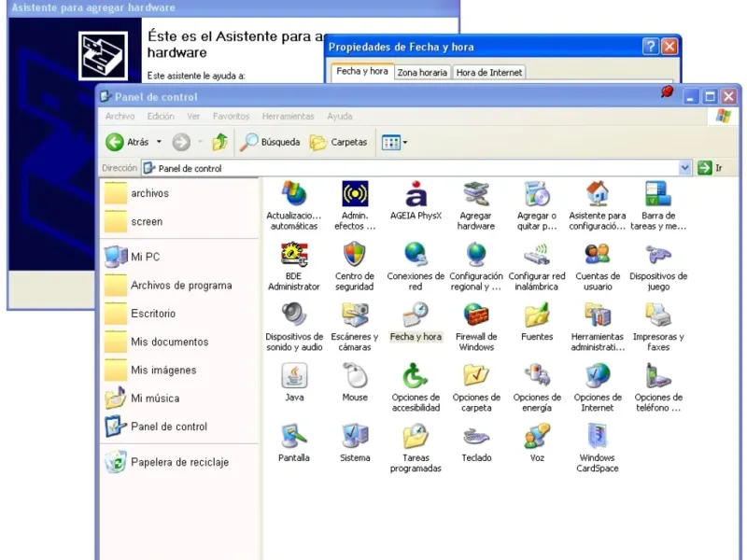This screenshot has height=560, width=747.
Task: Go back with the Atrás button
Action: click(127, 142)
